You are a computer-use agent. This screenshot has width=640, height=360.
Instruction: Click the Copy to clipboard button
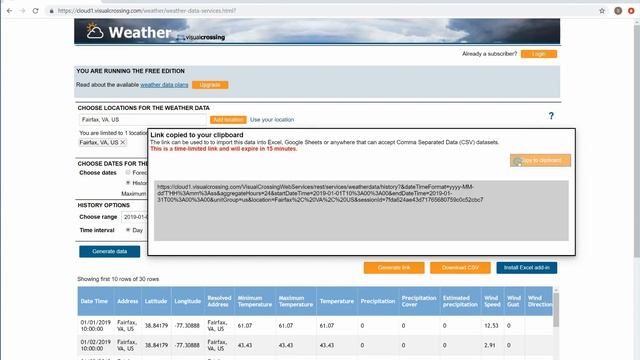pos(540,160)
